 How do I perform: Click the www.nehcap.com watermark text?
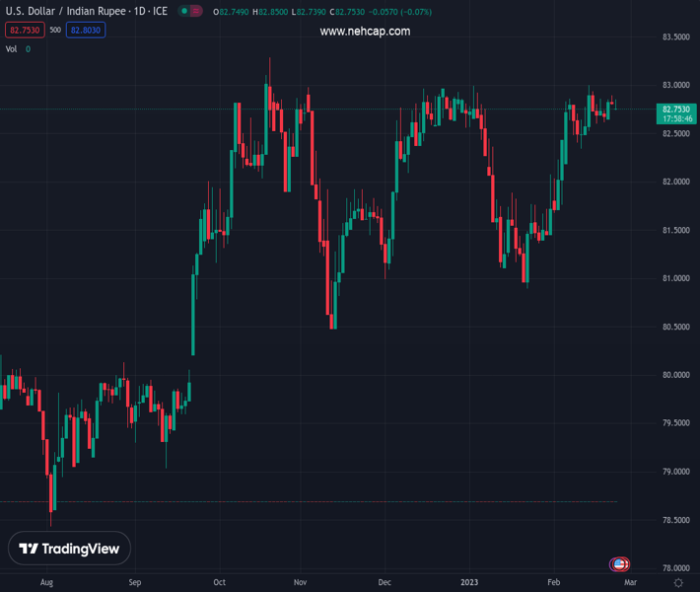click(365, 31)
